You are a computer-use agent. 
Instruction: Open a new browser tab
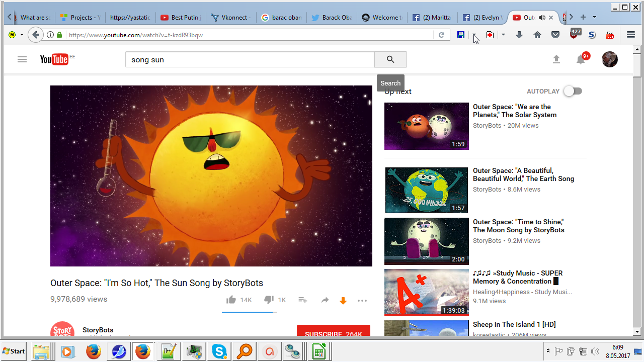coord(583,17)
